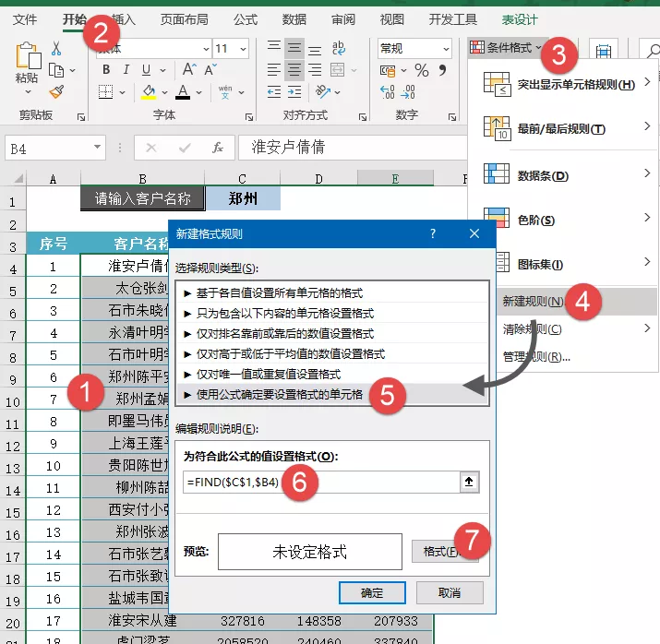
Task: Click the Center align icon
Action: point(294,70)
